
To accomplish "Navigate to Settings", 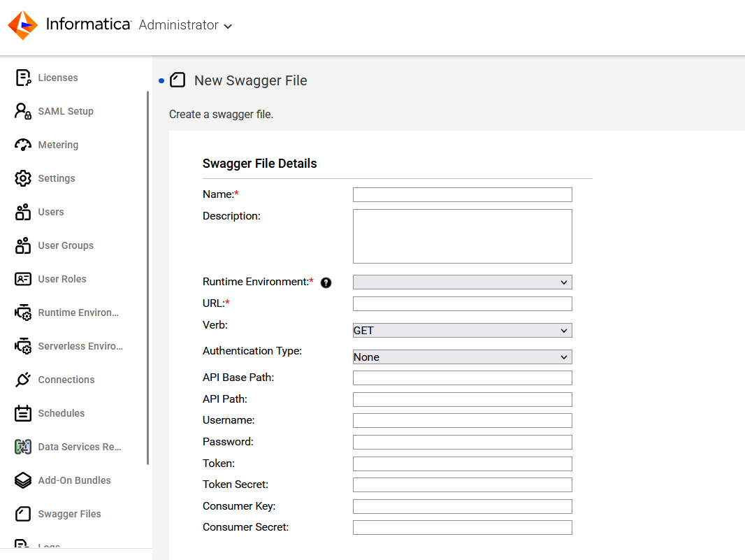I will tap(57, 178).
